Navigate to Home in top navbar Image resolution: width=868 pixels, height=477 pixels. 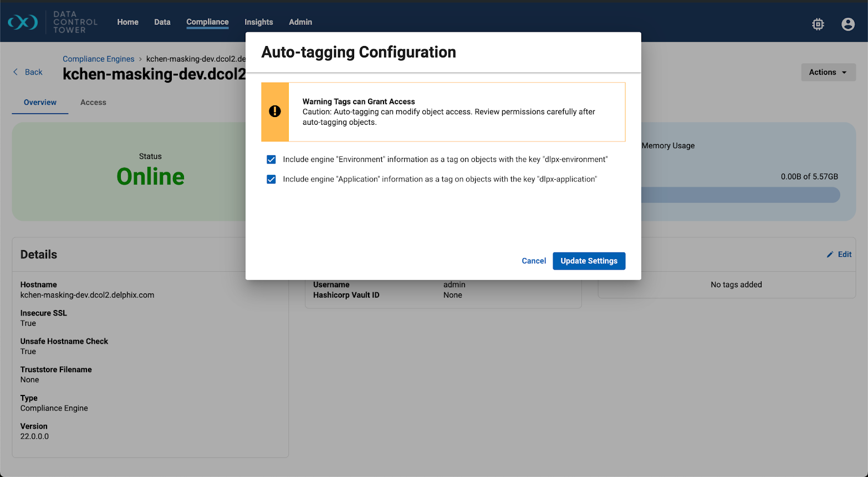[127, 22]
